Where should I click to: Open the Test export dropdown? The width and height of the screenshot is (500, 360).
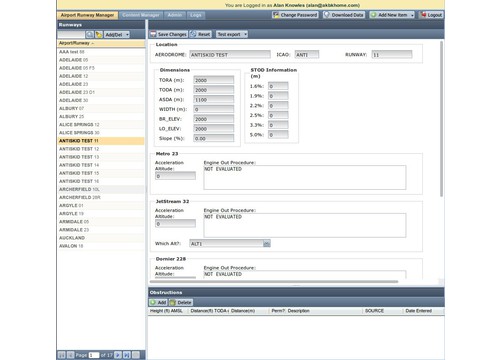pyautogui.click(x=232, y=34)
